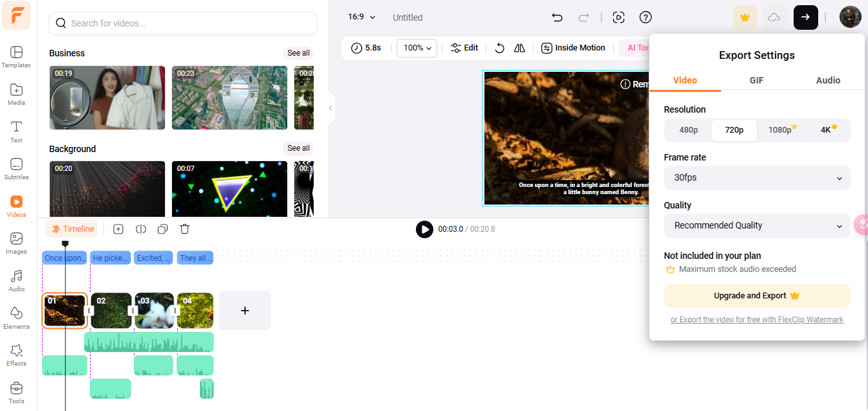Screen dimensions: 868x411
Task: Open the help menu
Action: 645,17
